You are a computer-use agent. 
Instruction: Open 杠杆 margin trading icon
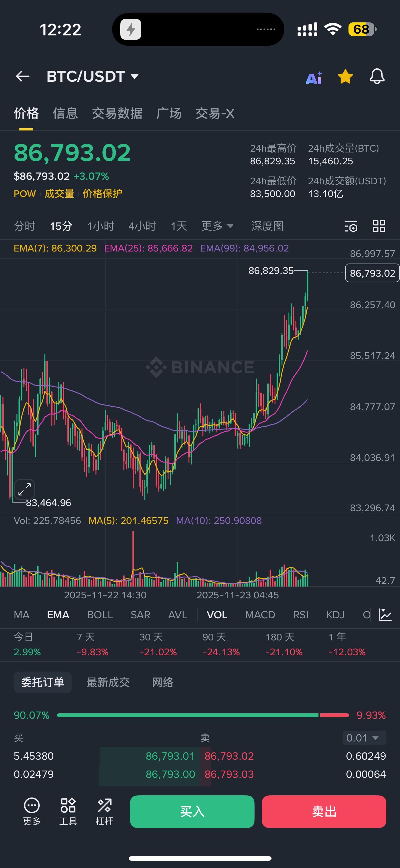click(105, 811)
